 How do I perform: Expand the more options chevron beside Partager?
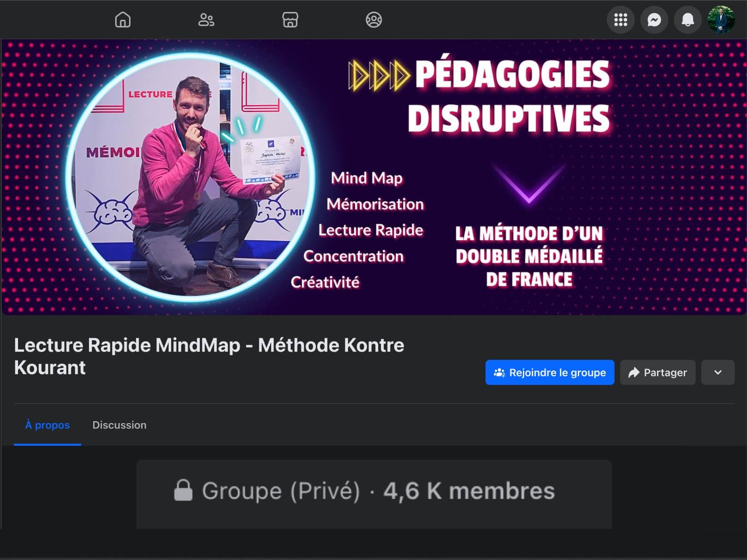point(718,372)
